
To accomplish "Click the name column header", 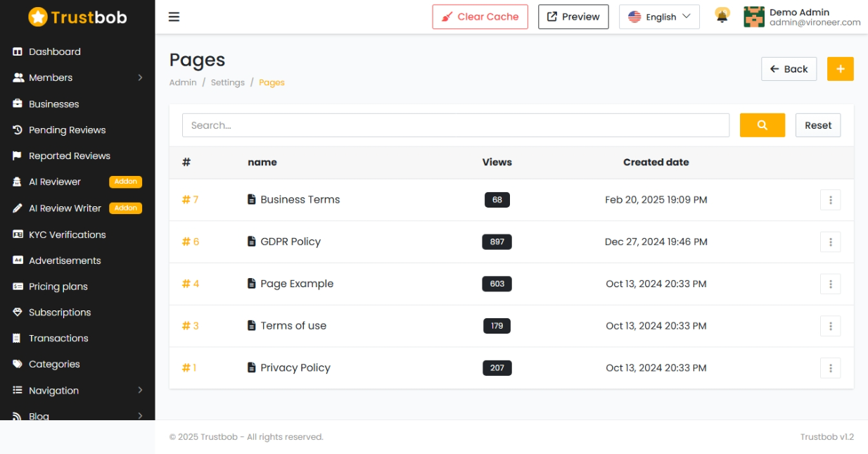I will [x=262, y=162].
